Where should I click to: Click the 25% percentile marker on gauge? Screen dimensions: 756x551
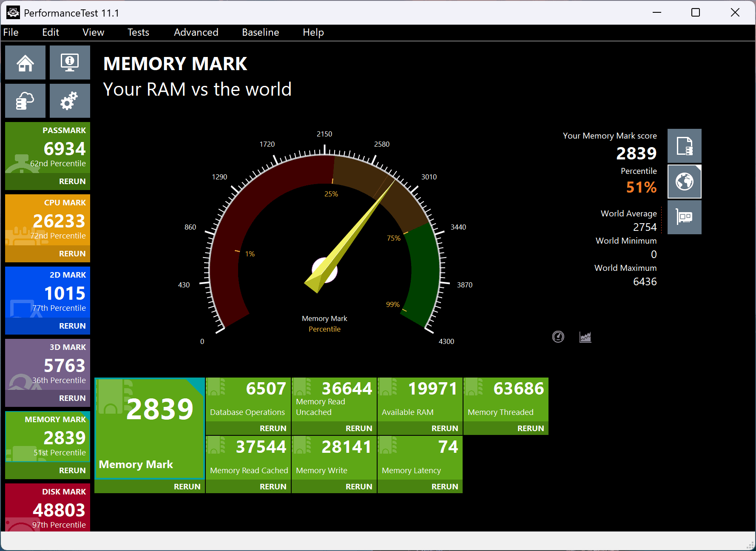pyautogui.click(x=331, y=194)
